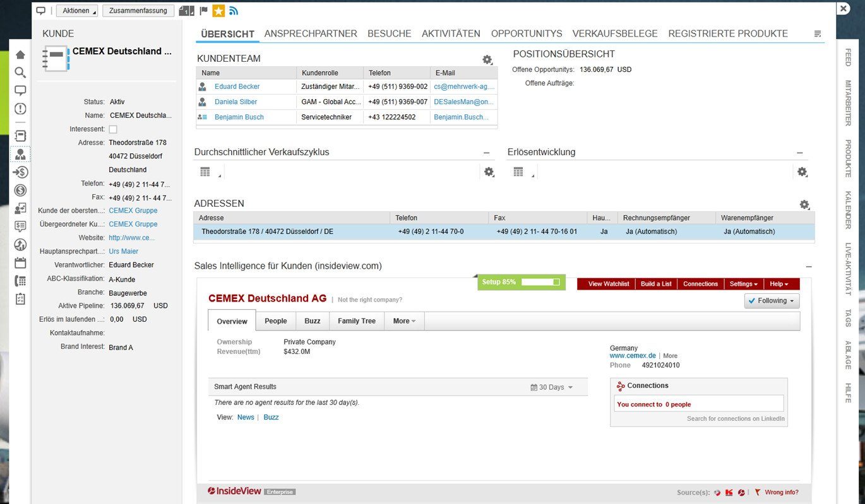Open the clipboard checklist icon in sidebar

point(20,298)
